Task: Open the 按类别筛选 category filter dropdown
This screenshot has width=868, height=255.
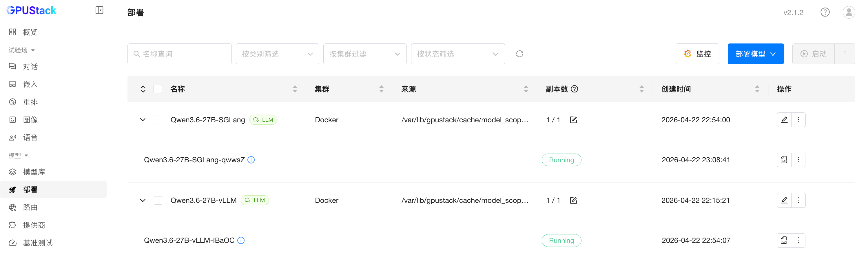Action: pyautogui.click(x=277, y=54)
